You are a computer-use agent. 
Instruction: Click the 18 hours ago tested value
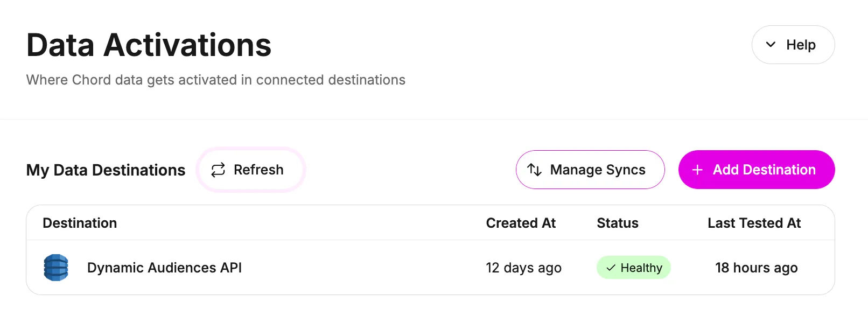tap(756, 268)
